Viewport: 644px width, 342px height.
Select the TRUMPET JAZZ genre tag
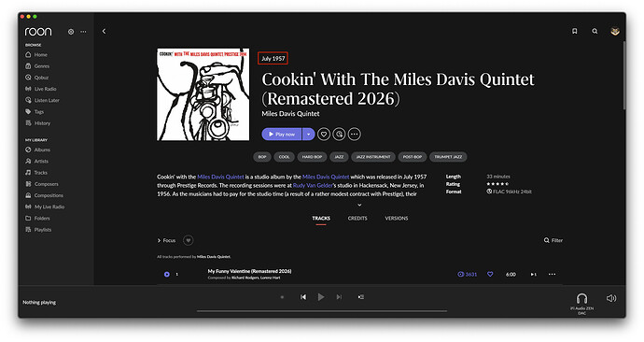click(448, 157)
